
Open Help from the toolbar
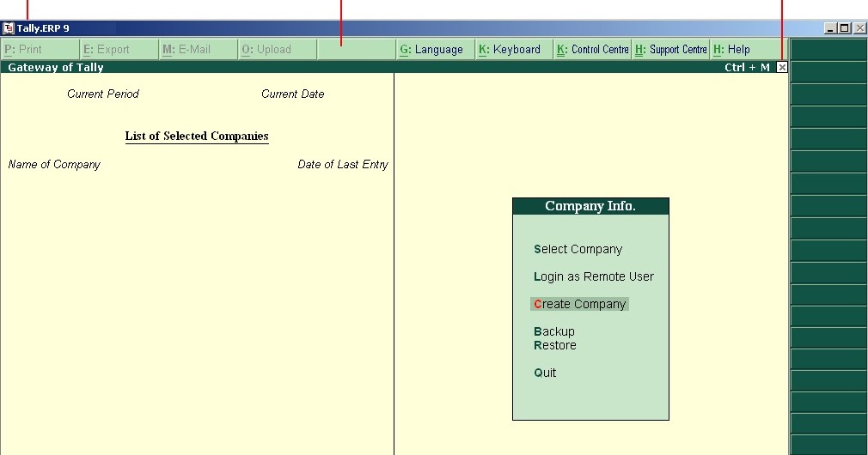[749, 49]
